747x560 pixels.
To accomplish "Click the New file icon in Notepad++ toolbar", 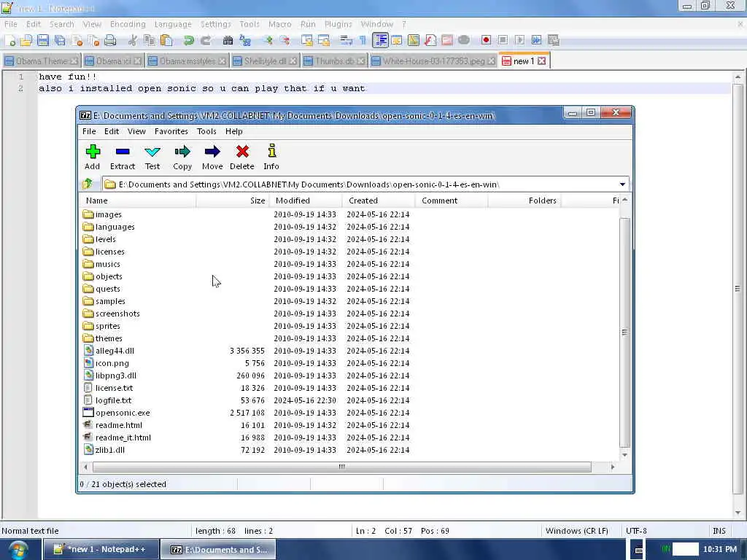I will (9, 41).
